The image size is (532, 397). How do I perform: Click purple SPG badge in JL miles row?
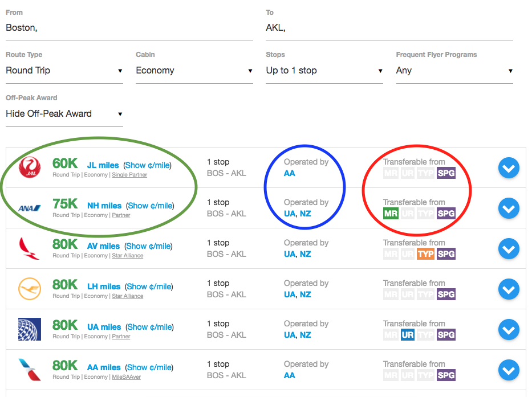point(446,173)
